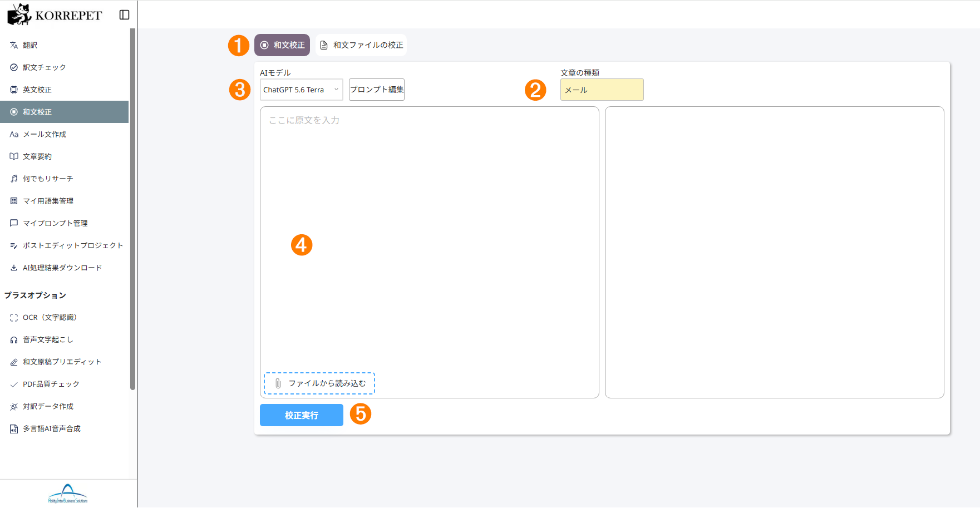The width and height of the screenshot is (980, 508).
Task: Open 多言語AI音声合成 option
Action: tap(64, 428)
